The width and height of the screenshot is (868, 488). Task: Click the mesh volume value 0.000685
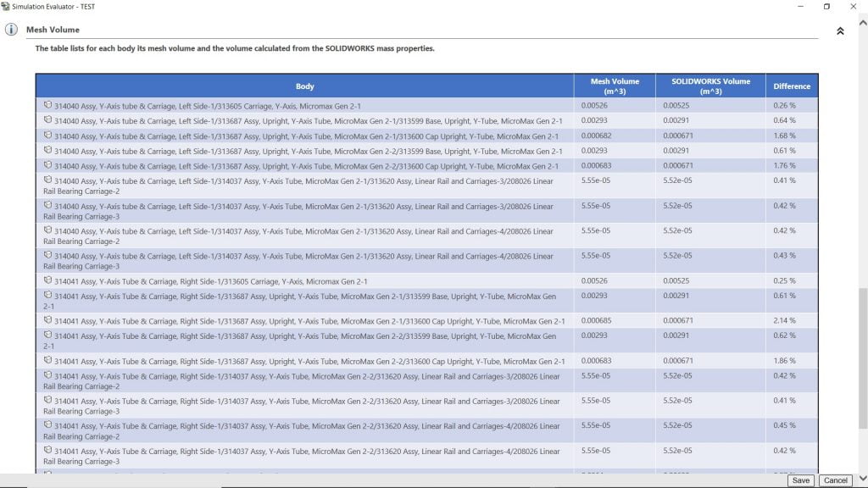point(596,320)
